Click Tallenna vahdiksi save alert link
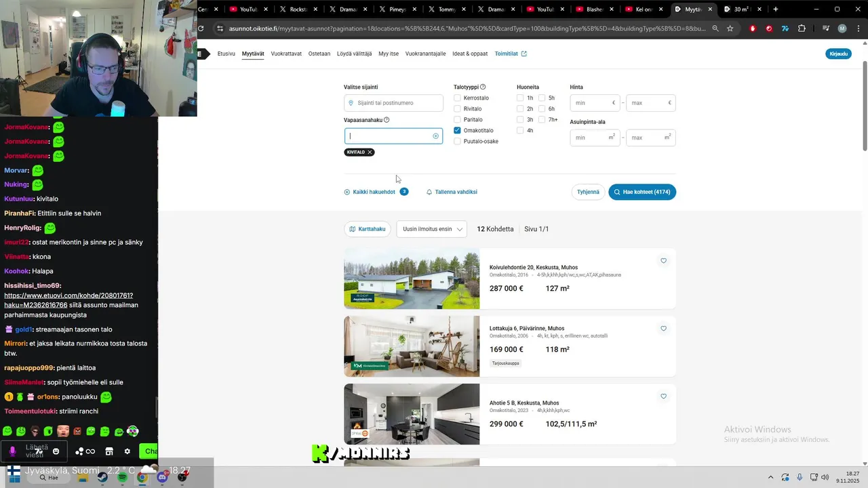The image size is (868, 488). tap(452, 192)
